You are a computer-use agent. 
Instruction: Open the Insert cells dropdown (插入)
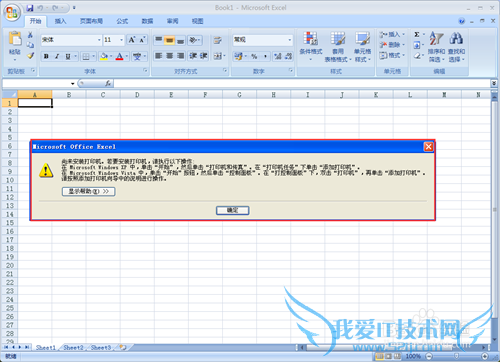pyautogui.click(x=392, y=34)
